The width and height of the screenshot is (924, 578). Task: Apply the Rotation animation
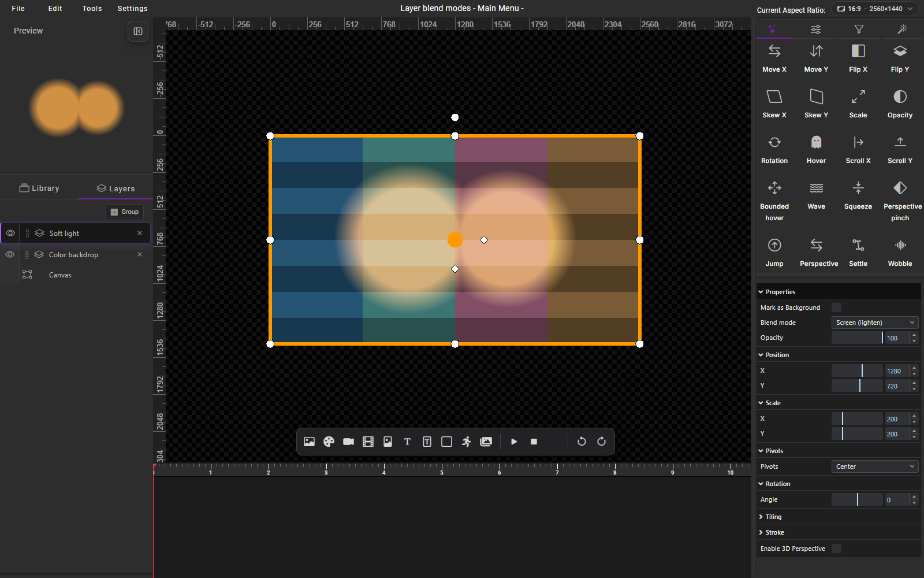tap(774, 150)
